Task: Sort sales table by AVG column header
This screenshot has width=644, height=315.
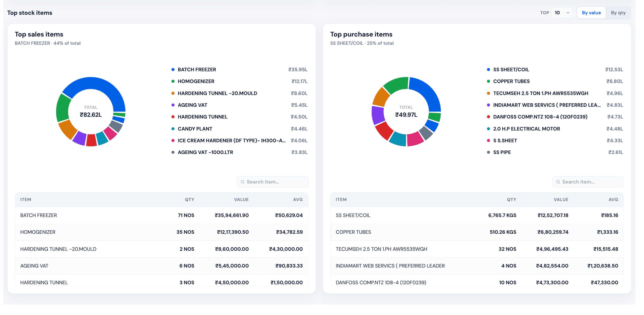Action: tap(298, 199)
